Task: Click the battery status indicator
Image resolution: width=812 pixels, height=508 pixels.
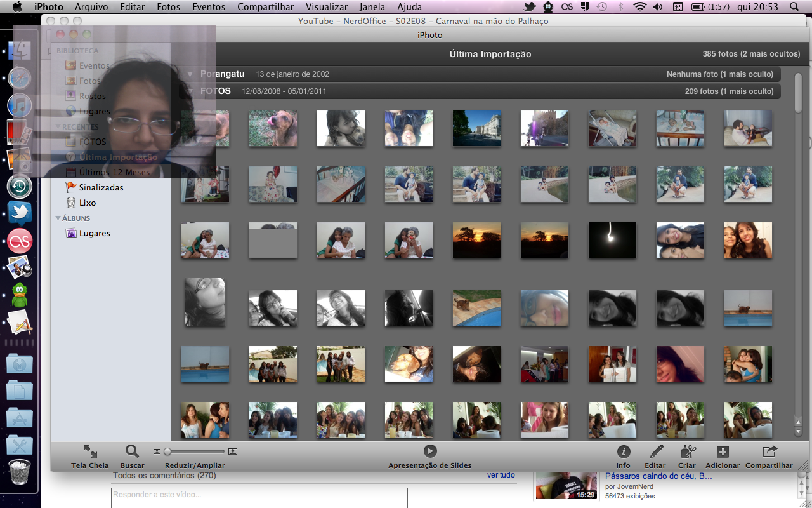Action: 709,7
